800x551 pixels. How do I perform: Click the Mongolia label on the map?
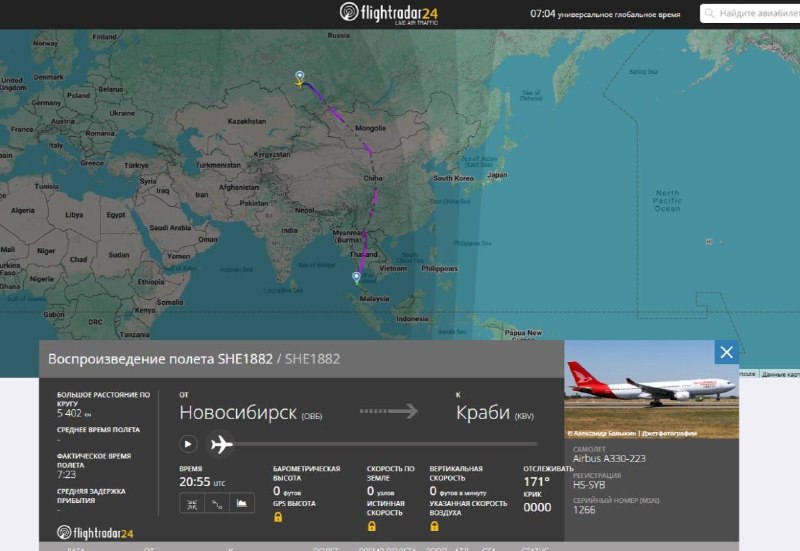(x=370, y=128)
